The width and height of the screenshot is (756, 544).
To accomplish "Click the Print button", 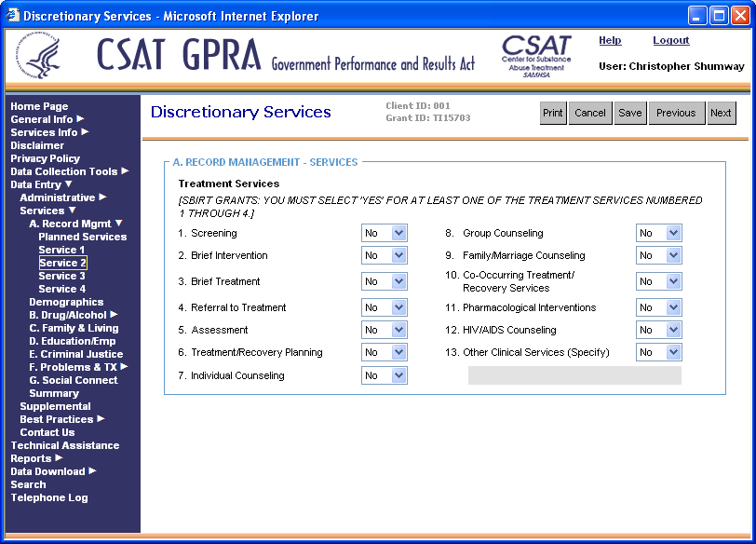I will point(553,113).
